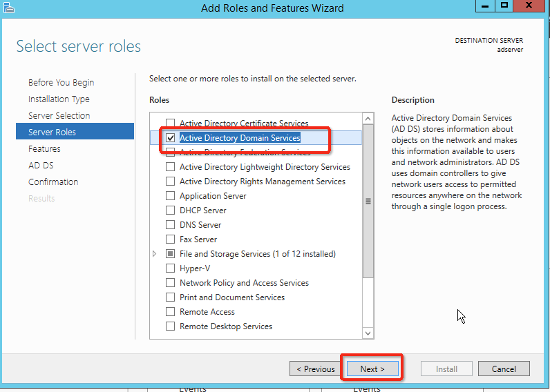Uncheck Active Directory Domain Services checkbox

[171, 138]
